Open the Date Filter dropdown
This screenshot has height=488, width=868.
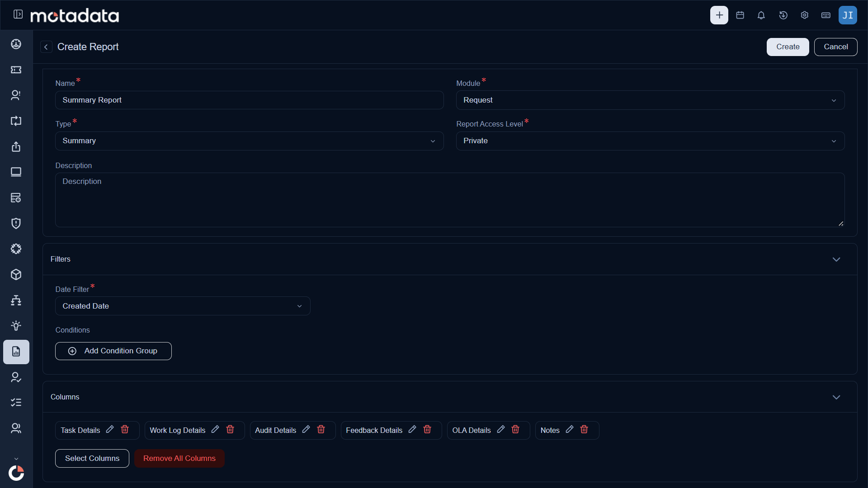183,306
